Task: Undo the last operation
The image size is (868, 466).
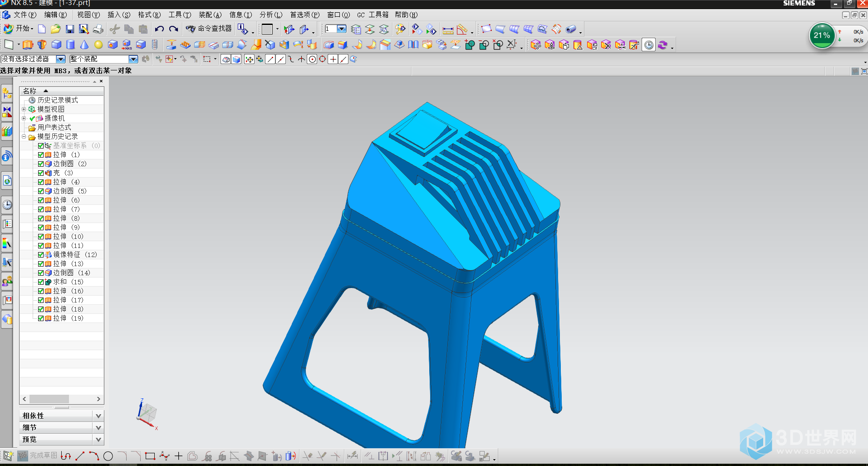Action: point(159,29)
